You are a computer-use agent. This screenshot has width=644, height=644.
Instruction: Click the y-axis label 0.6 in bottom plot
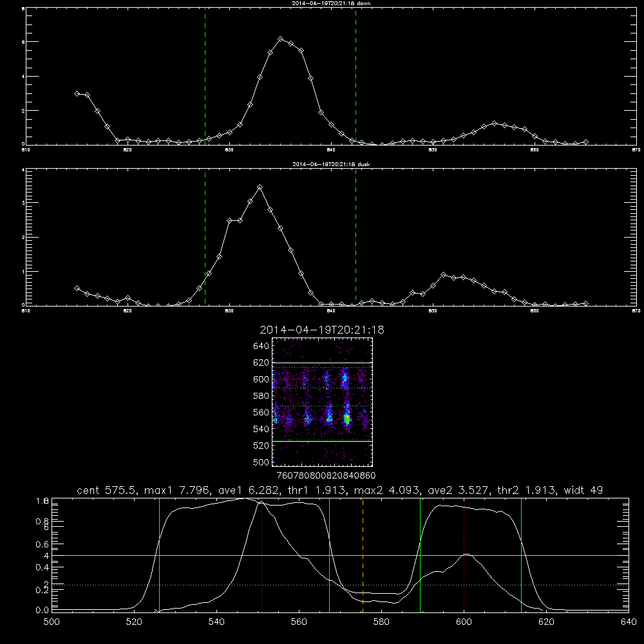click(43, 544)
